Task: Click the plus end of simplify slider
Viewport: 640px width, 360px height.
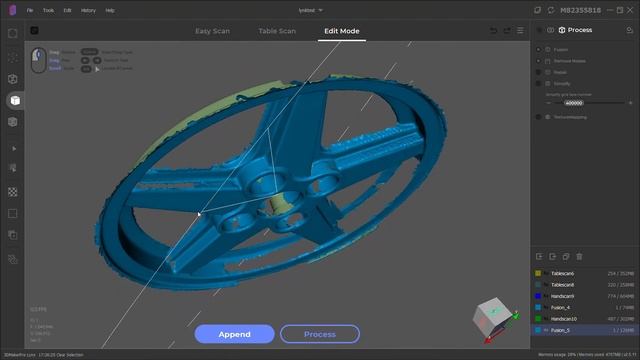Action: coord(631,103)
